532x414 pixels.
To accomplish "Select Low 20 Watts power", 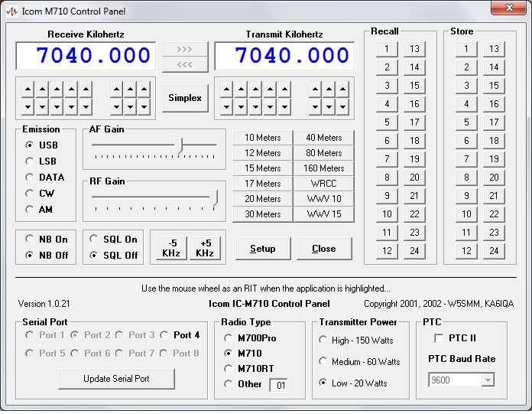I will (x=353, y=383).
